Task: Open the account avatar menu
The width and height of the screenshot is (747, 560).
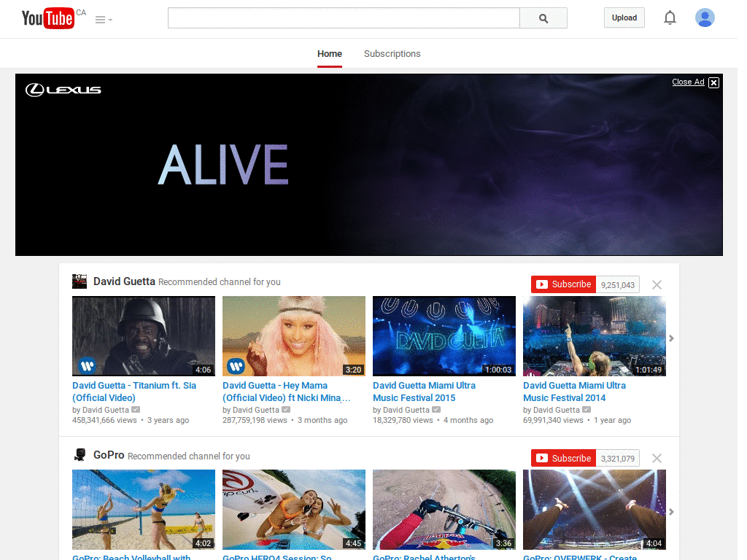Action: click(x=705, y=18)
